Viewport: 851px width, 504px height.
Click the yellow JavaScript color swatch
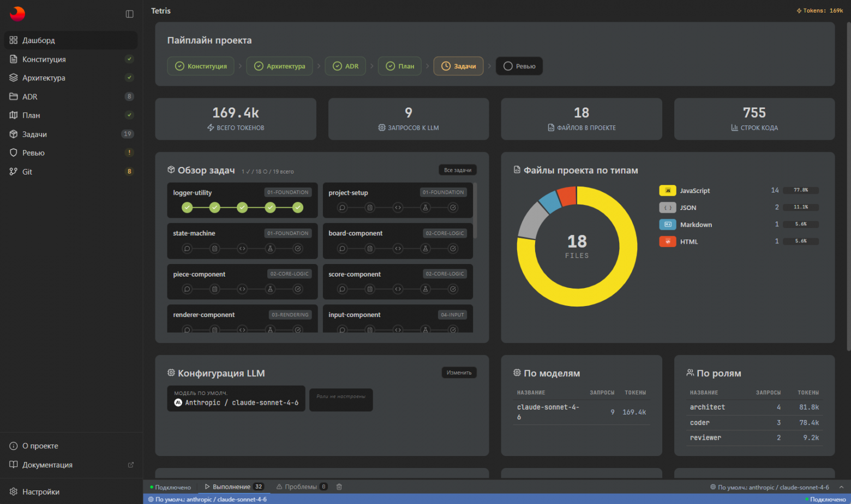click(x=667, y=190)
